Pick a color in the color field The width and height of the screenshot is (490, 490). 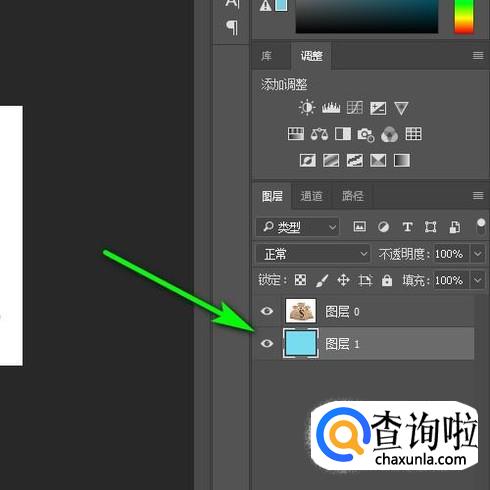click(x=367, y=16)
